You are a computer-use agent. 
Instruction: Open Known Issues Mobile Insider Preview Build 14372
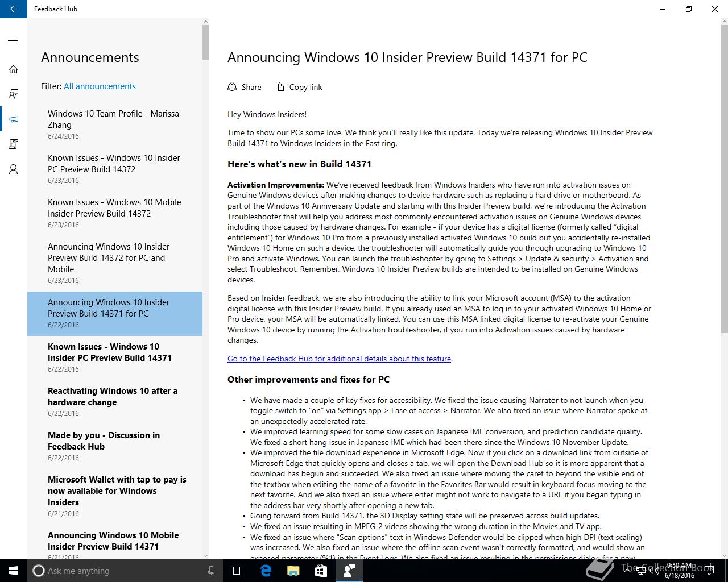tap(115, 214)
